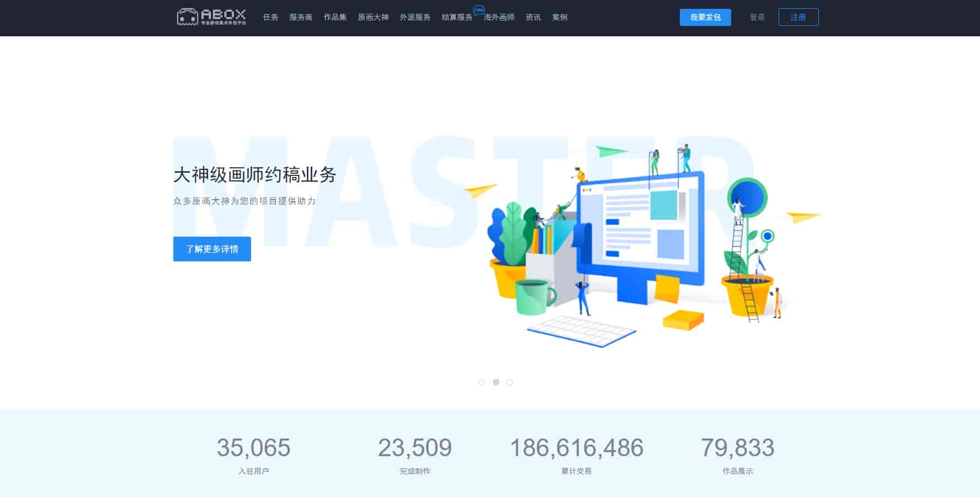980x497 pixels.
Task: Open the 作品集 section
Action: tap(335, 17)
